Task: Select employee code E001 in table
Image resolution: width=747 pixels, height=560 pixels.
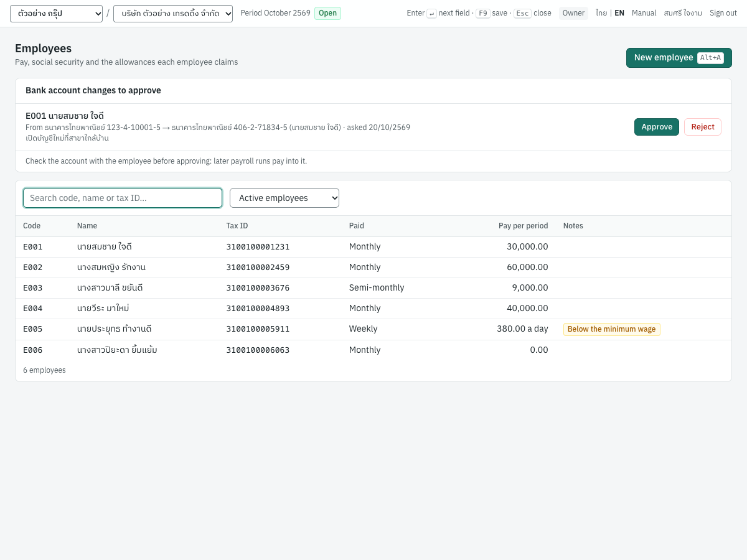Action: click(x=33, y=247)
